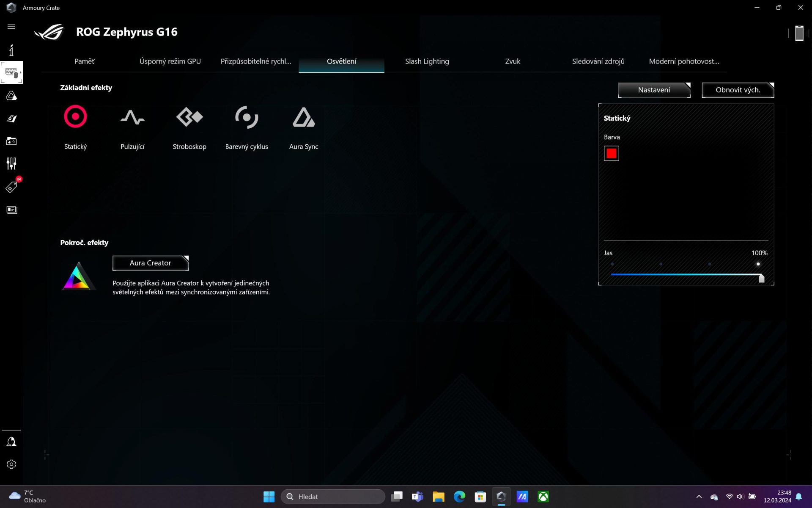Viewport: 812px width, 508px height.
Task: Open Game Library controller icon in sidebar
Action: (x=11, y=141)
